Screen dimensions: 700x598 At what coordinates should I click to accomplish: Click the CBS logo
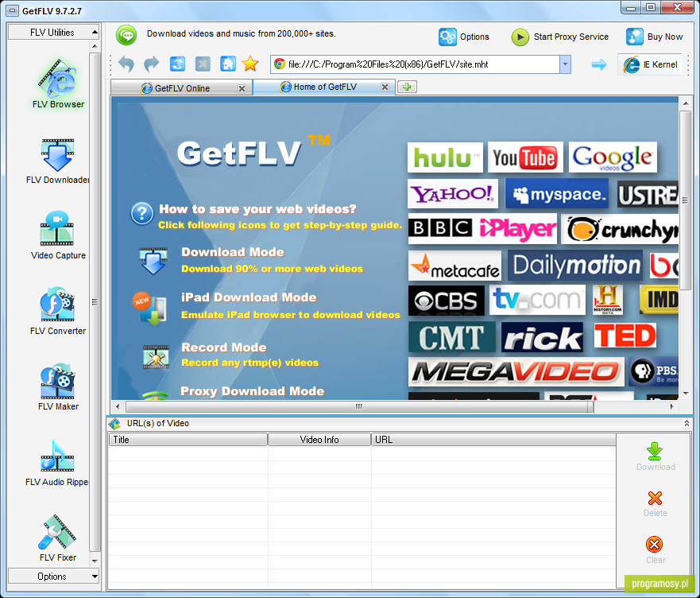point(446,301)
